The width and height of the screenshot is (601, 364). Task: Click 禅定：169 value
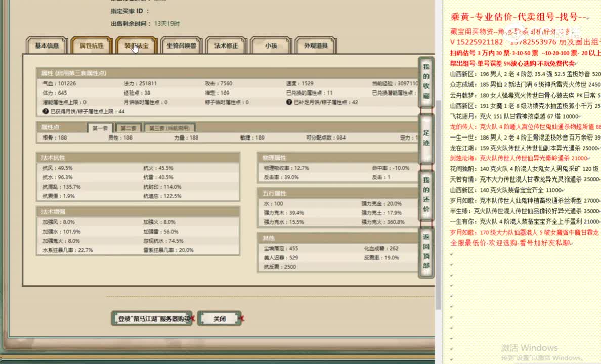coord(217,93)
